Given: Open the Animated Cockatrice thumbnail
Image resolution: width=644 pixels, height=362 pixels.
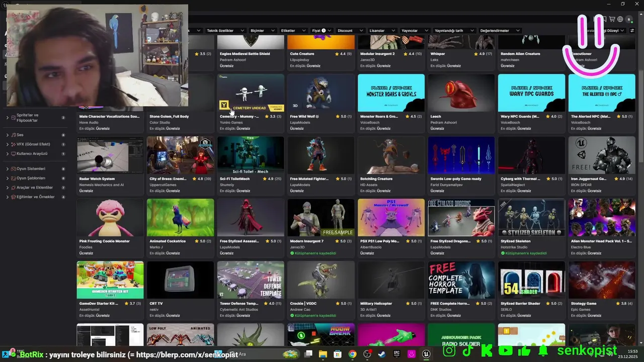Looking at the screenshot, I should (x=180, y=218).
